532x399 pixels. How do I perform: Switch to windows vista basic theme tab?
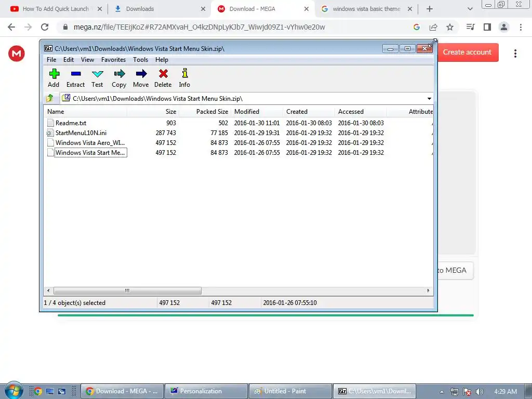pyautogui.click(x=366, y=9)
